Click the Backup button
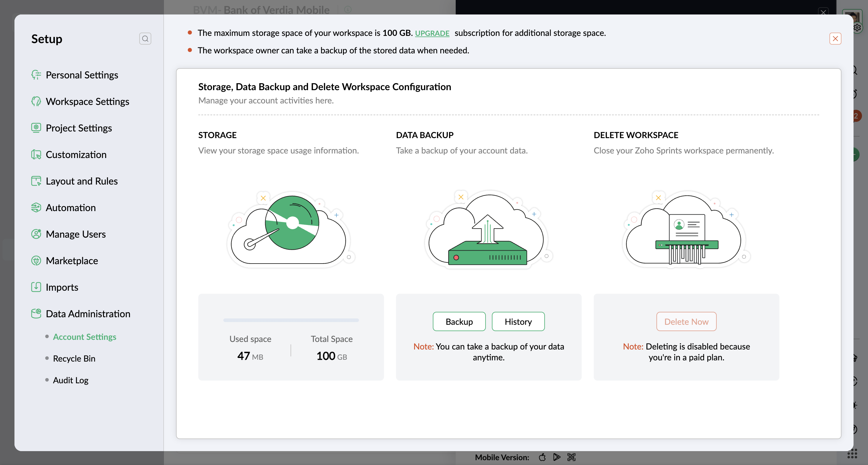This screenshot has width=868, height=465. point(459,321)
